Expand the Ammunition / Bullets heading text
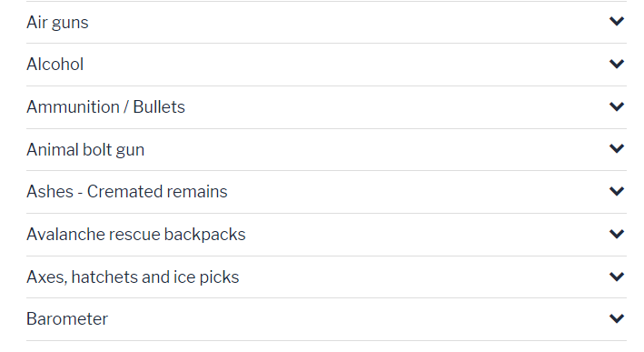Viewport: 644px width, 352px height. tap(106, 107)
